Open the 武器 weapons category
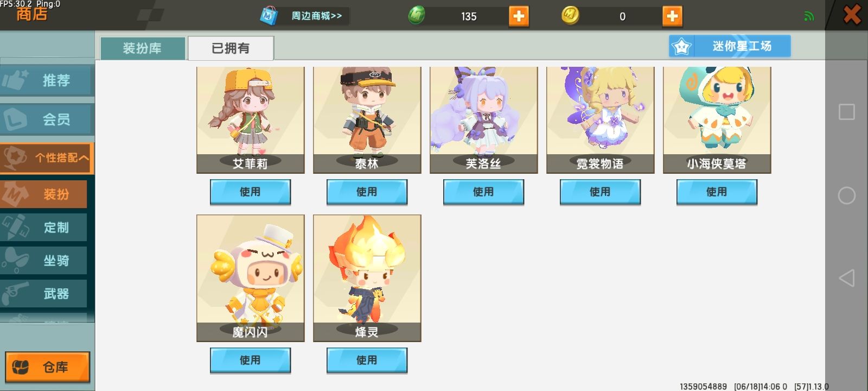The image size is (868, 391). [x=43, y=293]
